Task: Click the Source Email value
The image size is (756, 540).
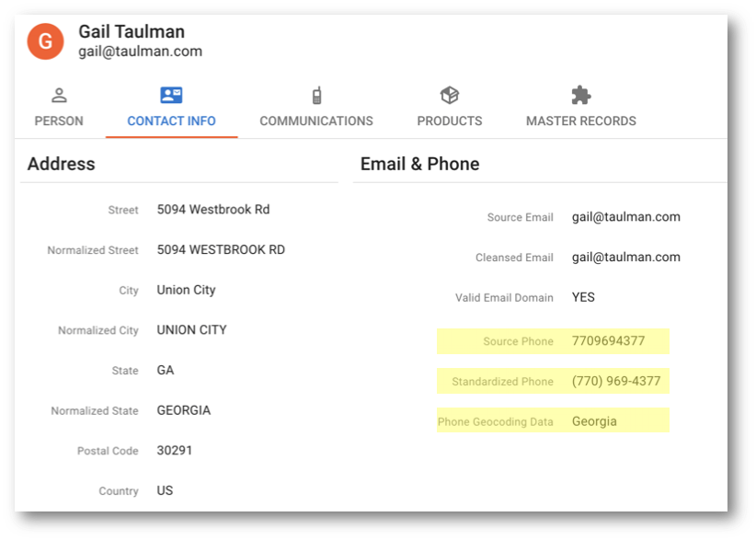Action: pos(625,217)
